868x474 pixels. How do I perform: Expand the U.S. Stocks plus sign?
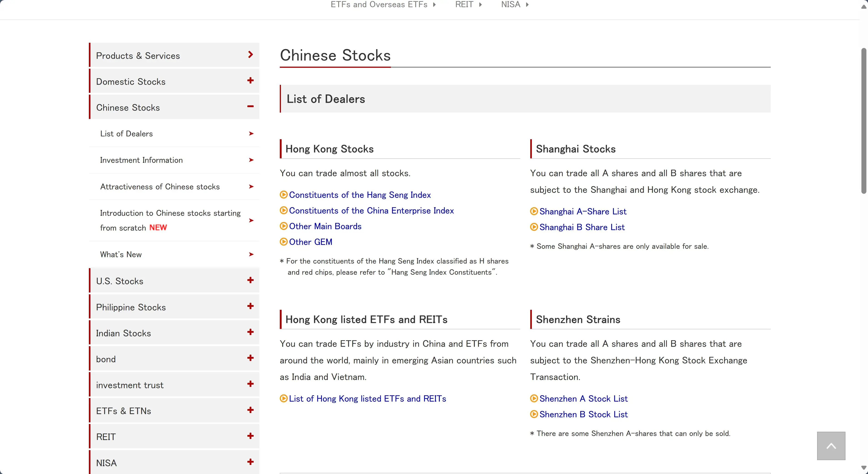250,280
